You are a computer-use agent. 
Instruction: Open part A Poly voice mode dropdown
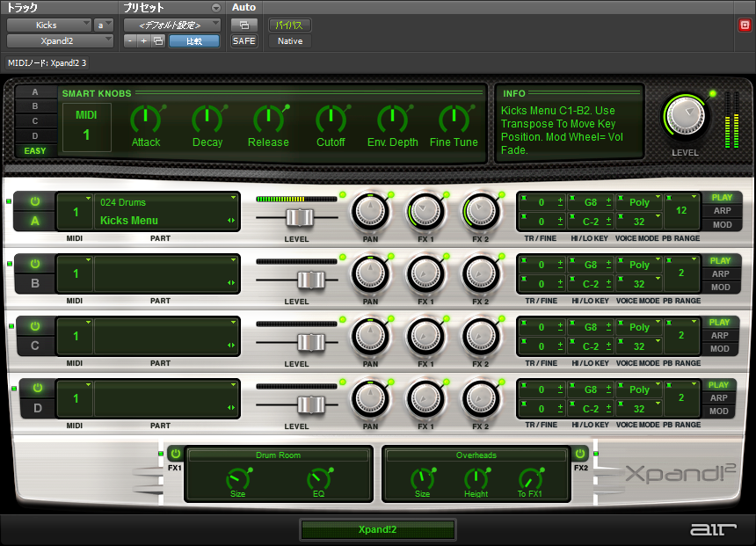pyautogui.click(x=639, y=202)
